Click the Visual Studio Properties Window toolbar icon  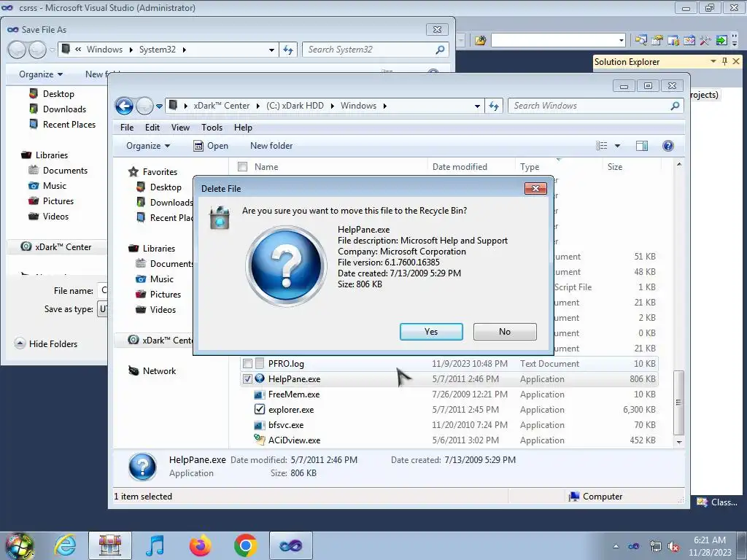(657, 41)
